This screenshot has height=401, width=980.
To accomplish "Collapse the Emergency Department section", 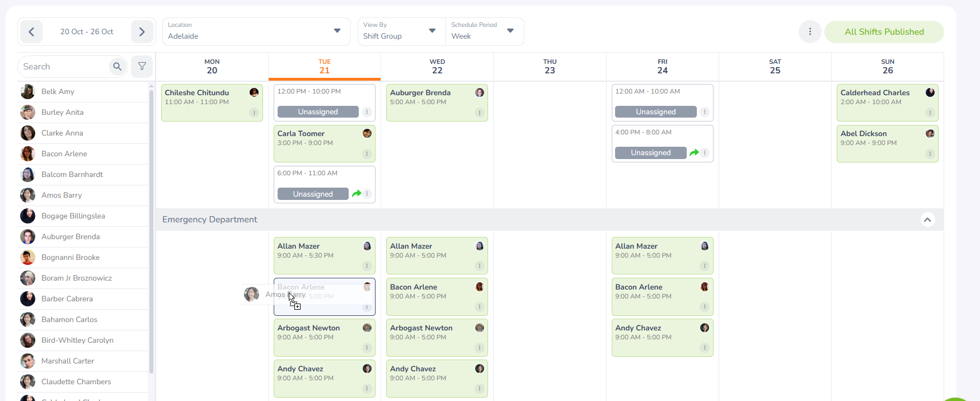I will [927, 220].
